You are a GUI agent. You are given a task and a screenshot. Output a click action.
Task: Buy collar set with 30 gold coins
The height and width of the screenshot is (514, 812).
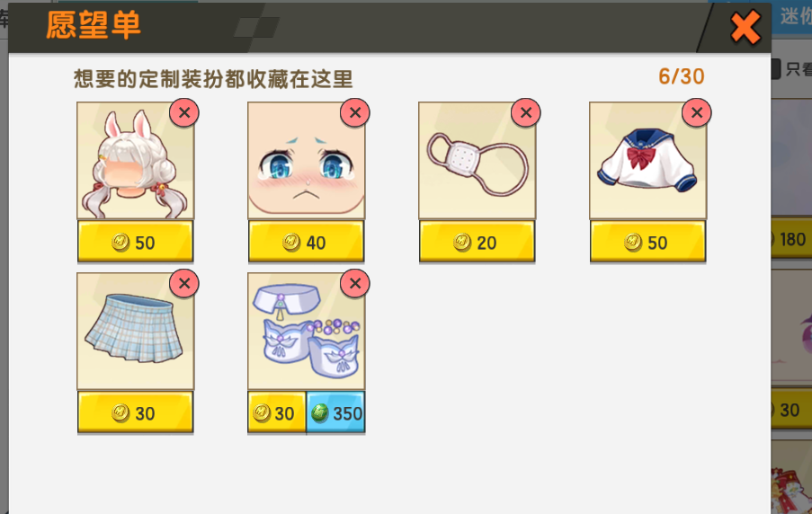point(277,412)
